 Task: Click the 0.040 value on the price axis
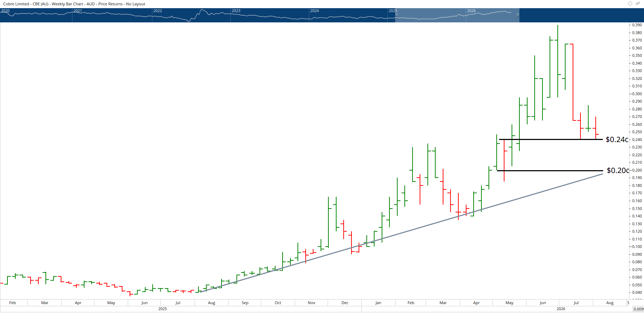637,292
